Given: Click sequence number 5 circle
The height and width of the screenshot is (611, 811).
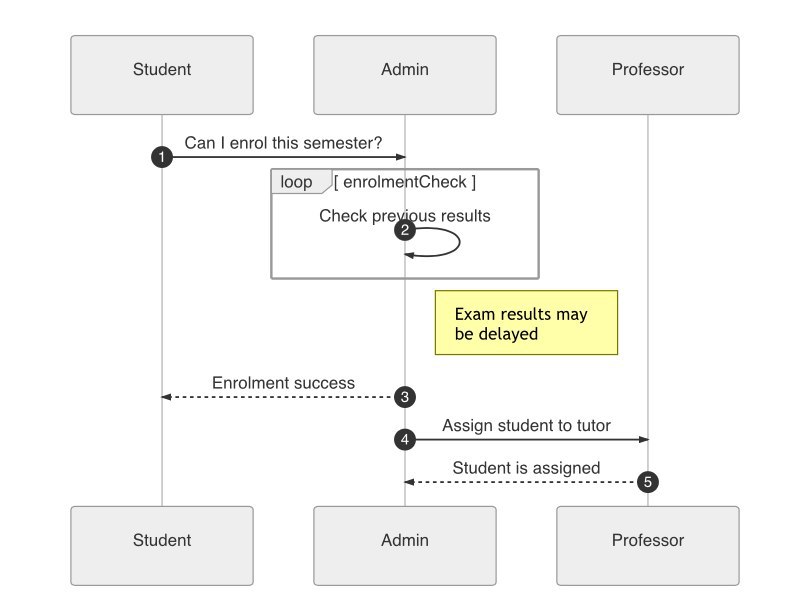Looking at the screenshot, I should pos(648,482).
